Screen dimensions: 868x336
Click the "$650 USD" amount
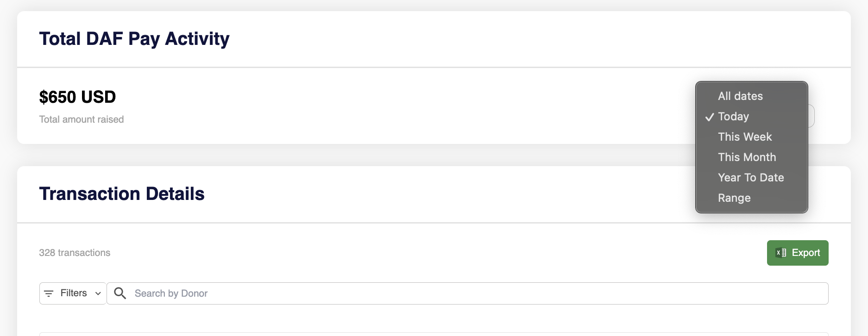point(77,97)
